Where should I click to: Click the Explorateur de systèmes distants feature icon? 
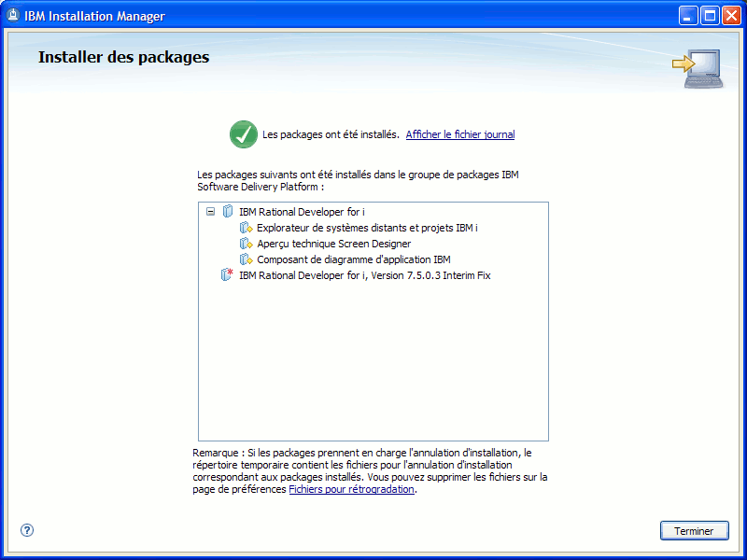point(246,228)
